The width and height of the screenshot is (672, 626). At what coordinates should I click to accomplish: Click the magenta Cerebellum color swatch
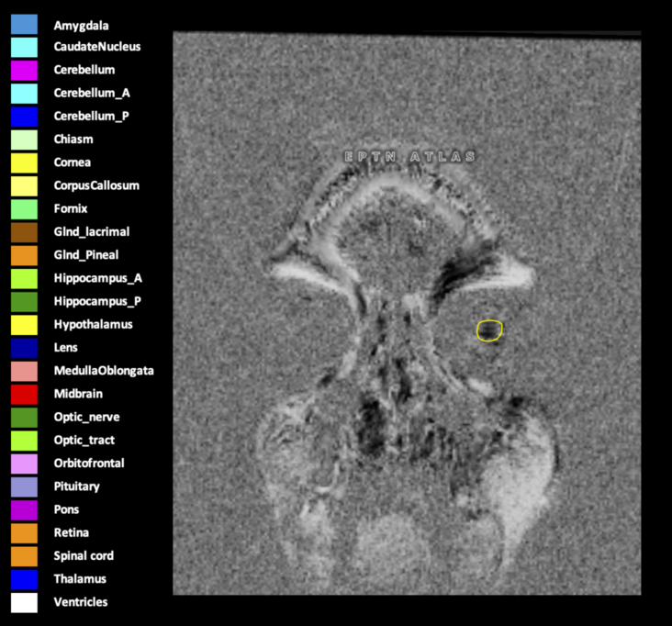tap(24, 71)
